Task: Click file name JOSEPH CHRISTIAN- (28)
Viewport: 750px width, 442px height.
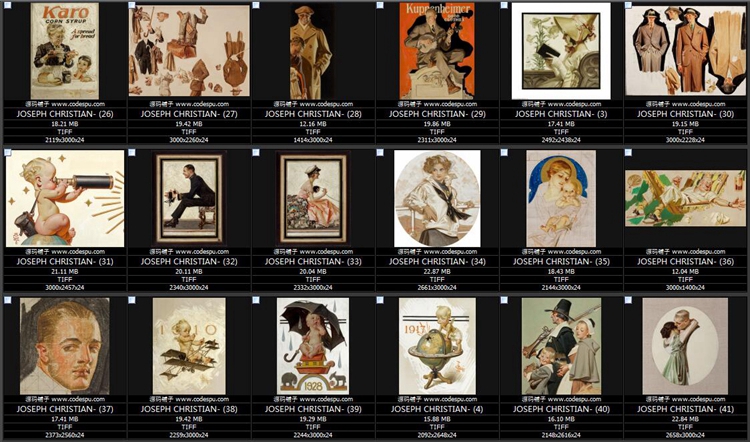Action: pos(313,114)
